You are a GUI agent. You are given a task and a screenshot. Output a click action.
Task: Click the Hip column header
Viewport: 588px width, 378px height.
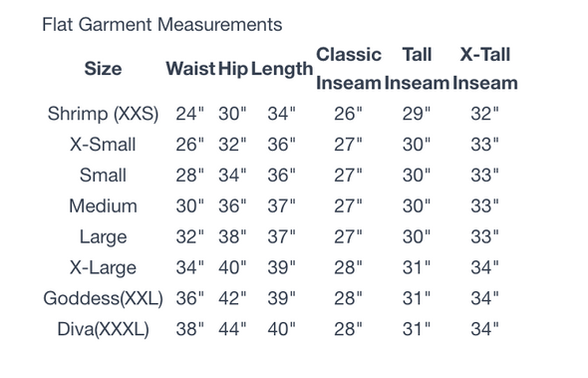coord(233,70)
